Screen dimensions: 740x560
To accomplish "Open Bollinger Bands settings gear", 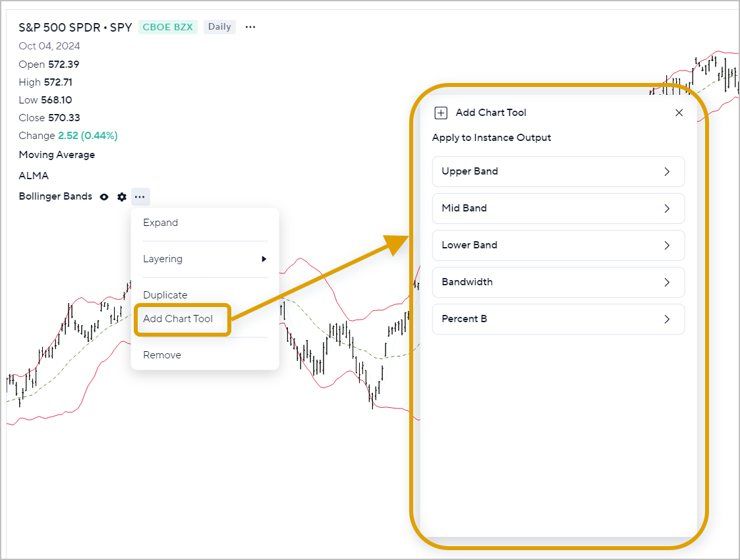I will pos(122,197).
